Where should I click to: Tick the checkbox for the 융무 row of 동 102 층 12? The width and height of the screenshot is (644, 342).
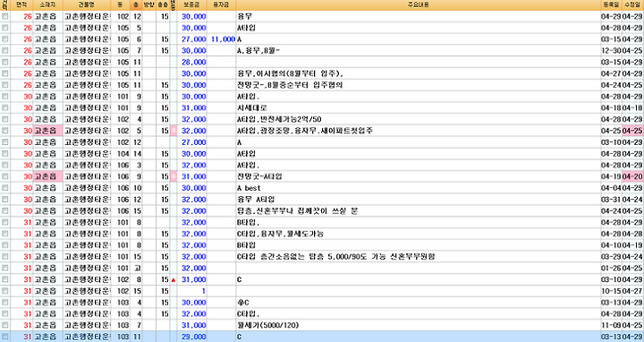click(5, 16)
